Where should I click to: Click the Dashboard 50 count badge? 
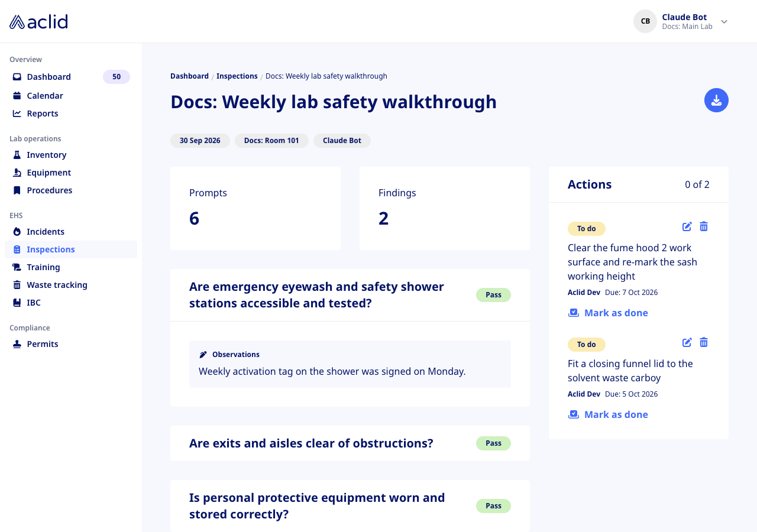point(117,77)
